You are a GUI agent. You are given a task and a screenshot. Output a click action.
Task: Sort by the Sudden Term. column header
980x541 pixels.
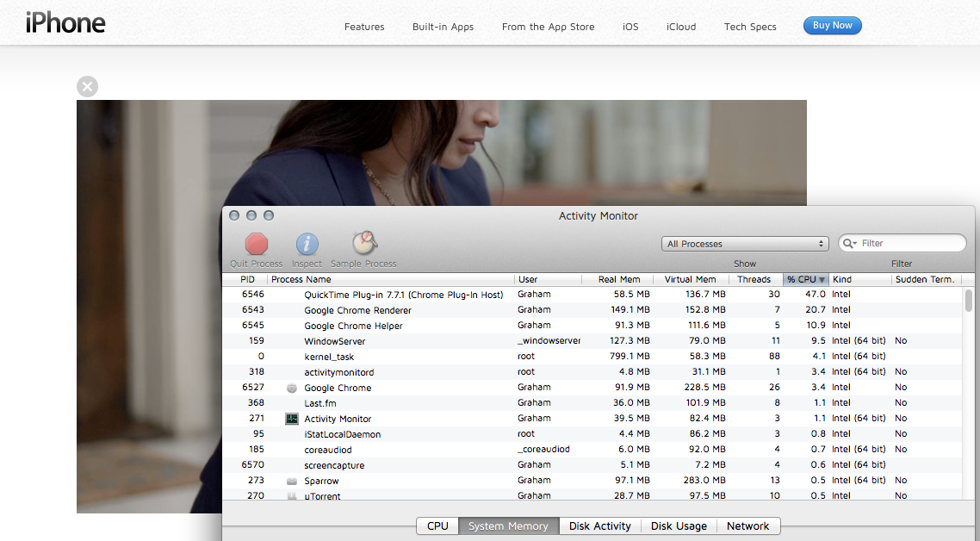pyautogui.click(x=927, y=280)
